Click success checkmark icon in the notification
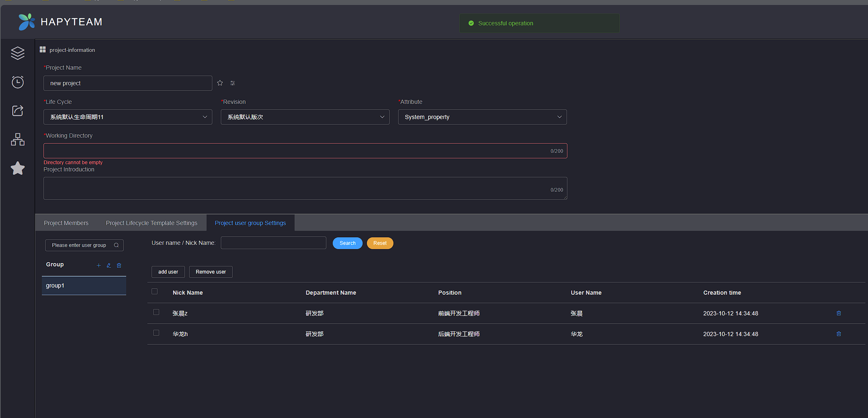Viewport: 868px width, 418px height. pyautogui.click(x=471, y=23)
